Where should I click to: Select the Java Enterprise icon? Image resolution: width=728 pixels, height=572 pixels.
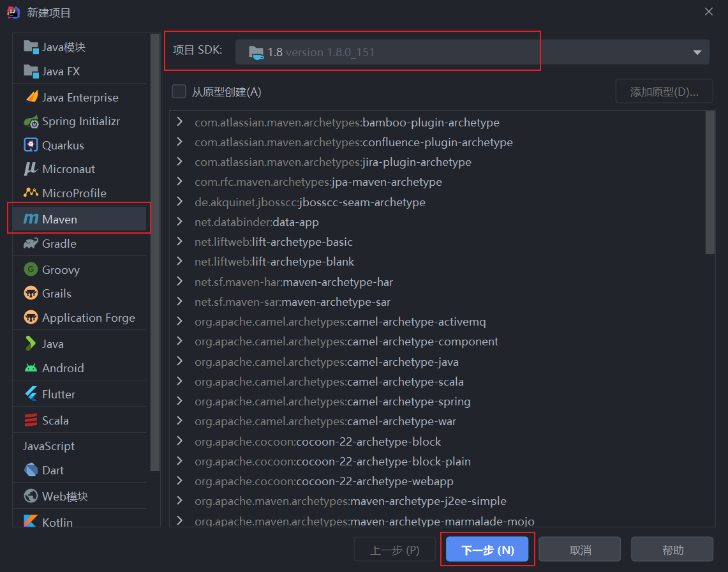[x=31, y=97]
